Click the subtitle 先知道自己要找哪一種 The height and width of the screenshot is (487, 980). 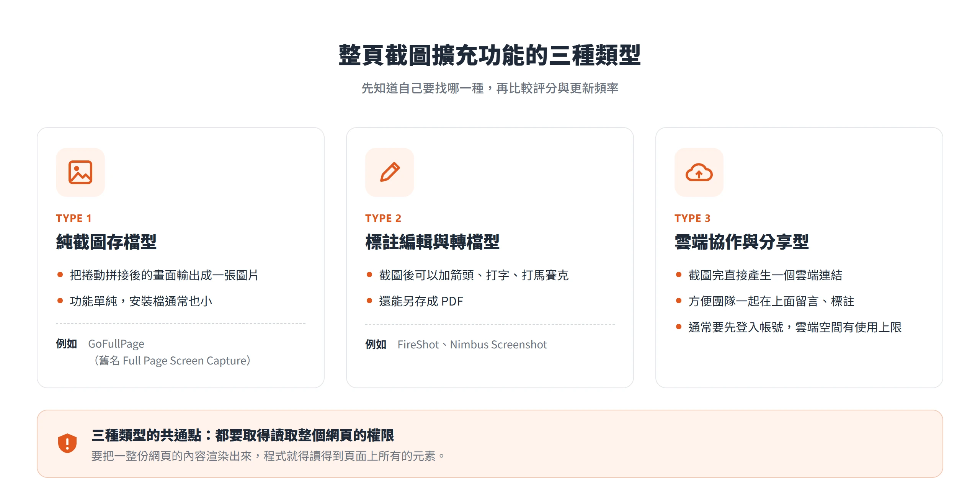pyautogui.click(x=423, y=88)
